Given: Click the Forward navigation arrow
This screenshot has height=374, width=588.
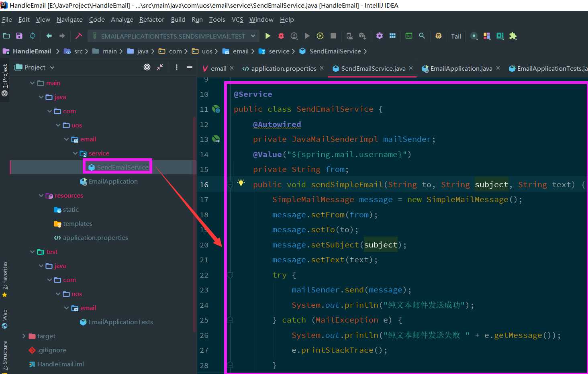Looking at the screenshot, I should [x=62, y=36].
